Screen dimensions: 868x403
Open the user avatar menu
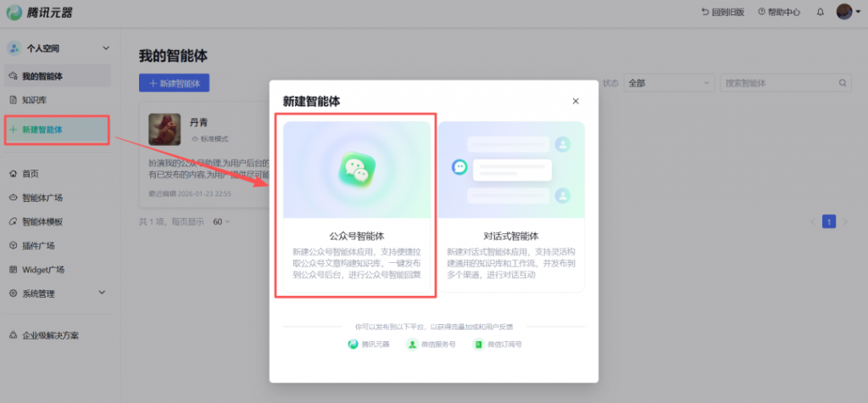843,12
